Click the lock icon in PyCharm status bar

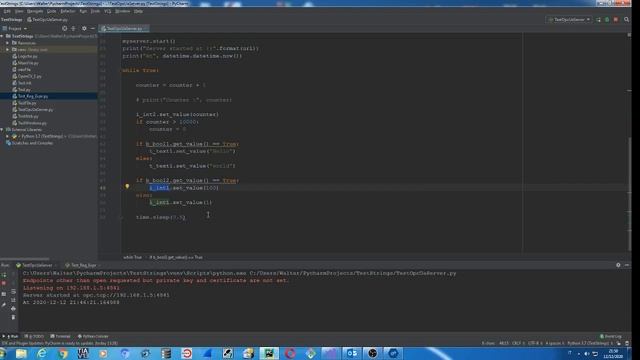619,343
